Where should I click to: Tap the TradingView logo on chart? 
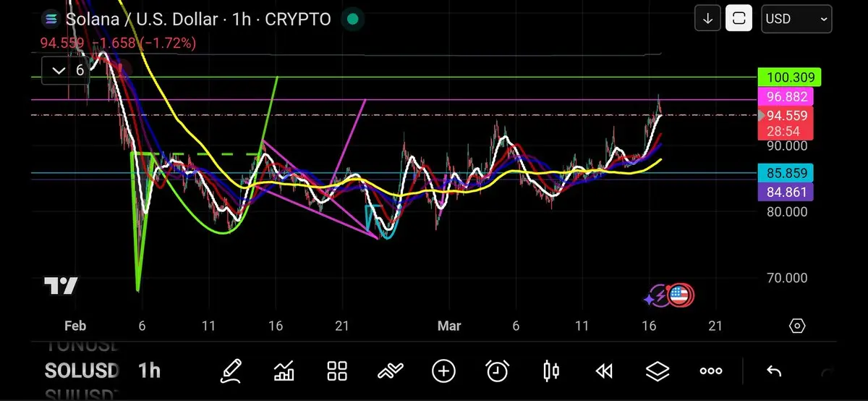point(61,286)
